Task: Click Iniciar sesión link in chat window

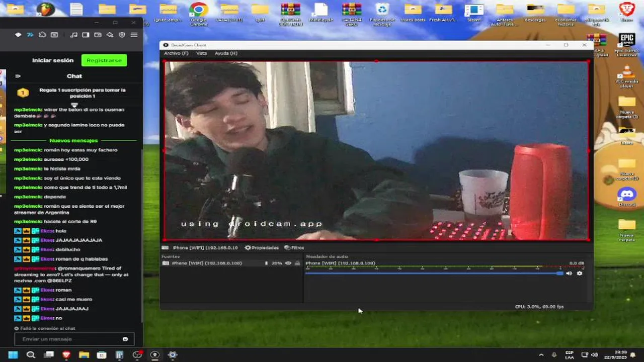Action: [53, 60]
